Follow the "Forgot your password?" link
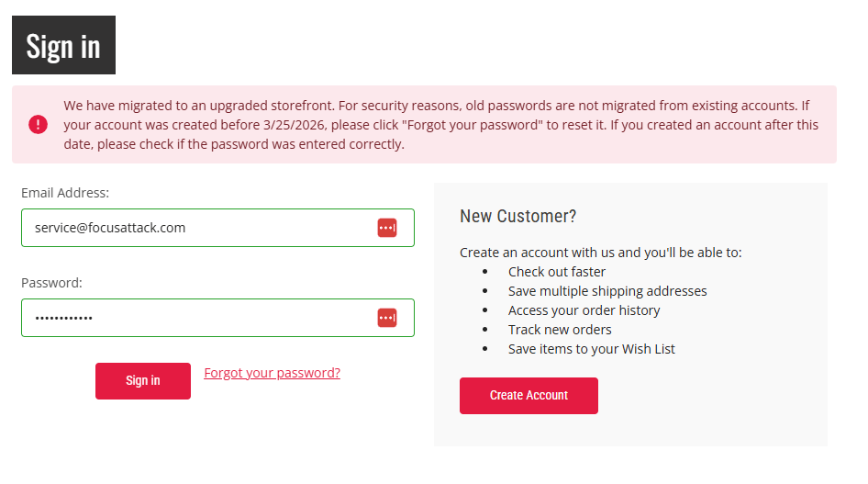Image resolution: width=868 pixels, height=484 pixels. point(272,373)
